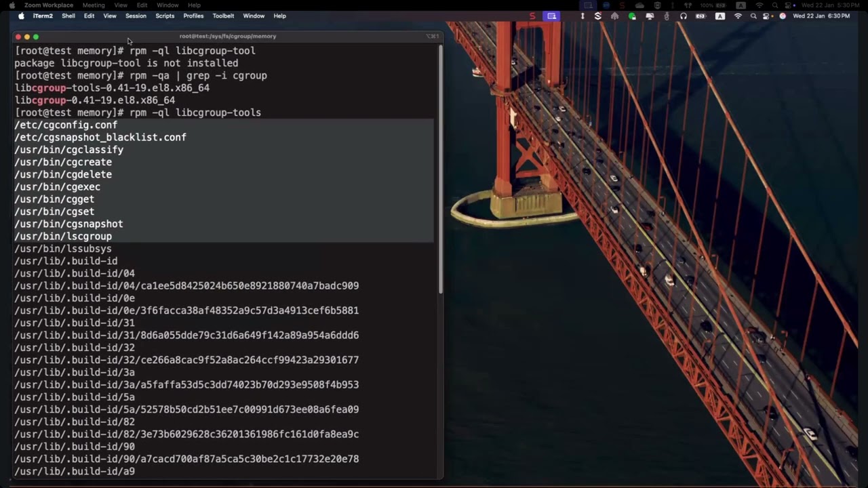868x488 pixels.
Task: Open the Profiles menu
Action: [193, 16]
